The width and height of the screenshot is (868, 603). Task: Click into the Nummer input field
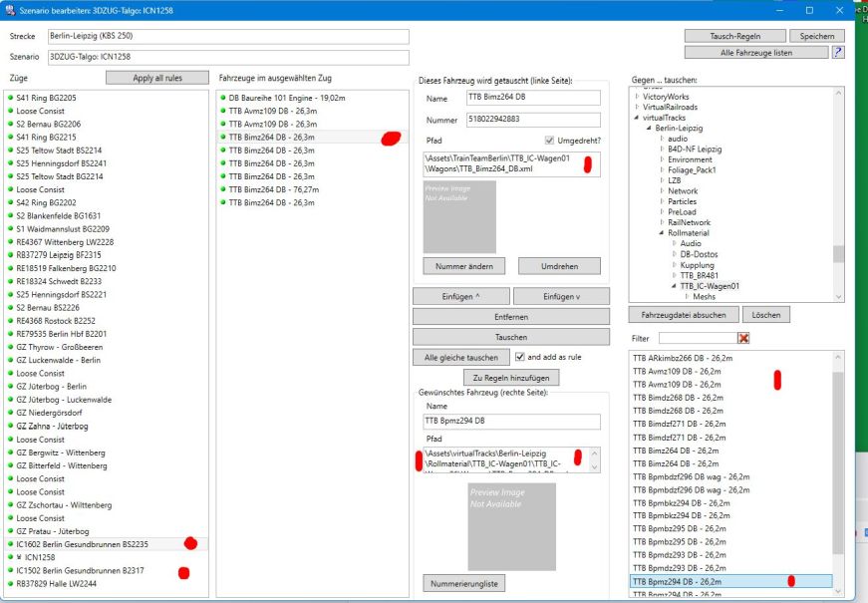point(532,119)
